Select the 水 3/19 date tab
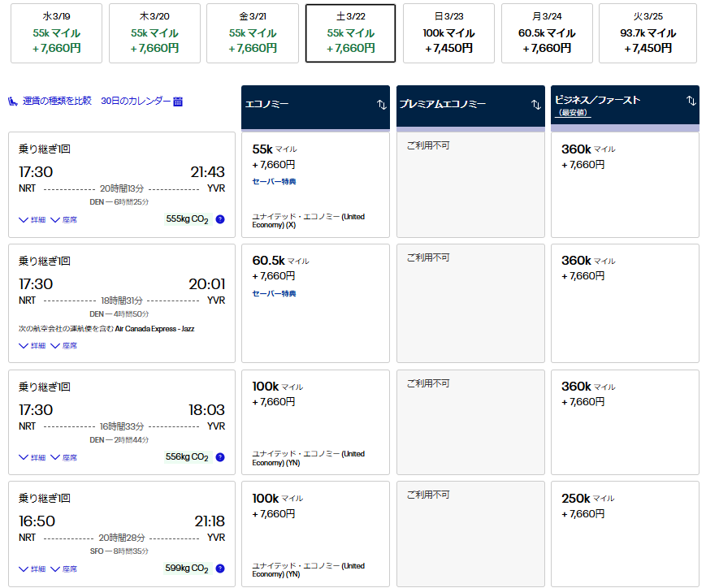706x588 pixels. click(56, 33)
